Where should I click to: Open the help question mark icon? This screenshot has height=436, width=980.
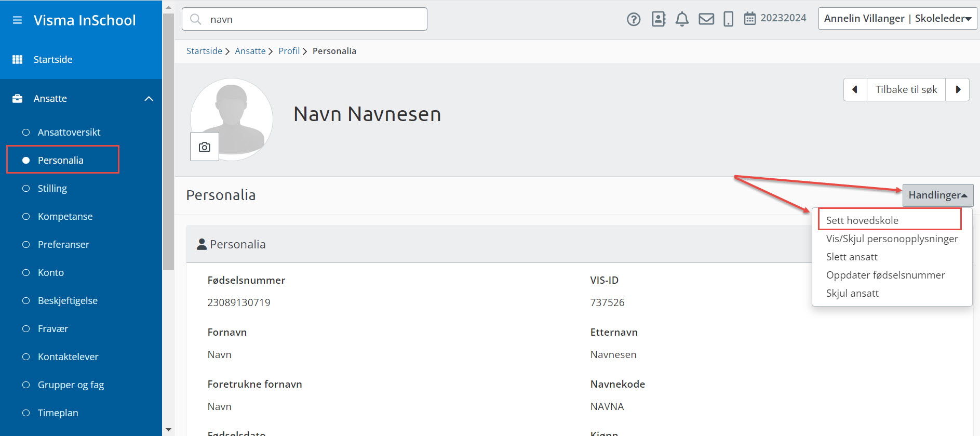[x=634, y=19]
